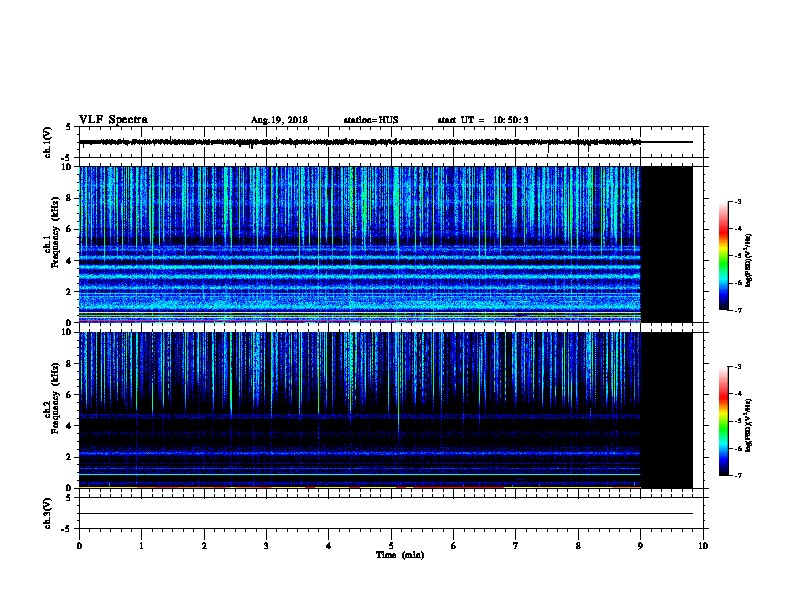Click the -3 tick on ch.1 colorbar
Viewport: 792px width, 612px height.
tap(737, 202)
